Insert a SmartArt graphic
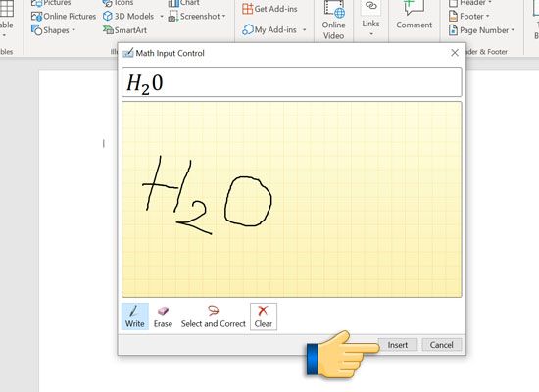Viewport: 539px width, 392px height. click(125, 30)
